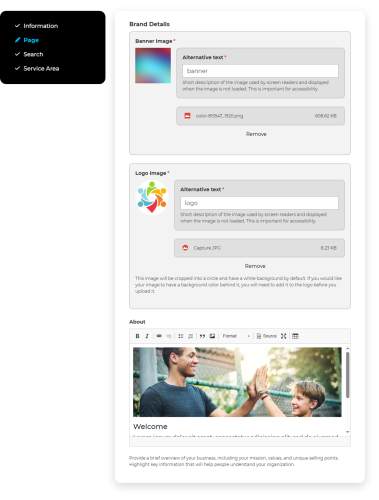Click the image file icon for color-815547_1920.png

pyautogui.click(x=187, y=116)
